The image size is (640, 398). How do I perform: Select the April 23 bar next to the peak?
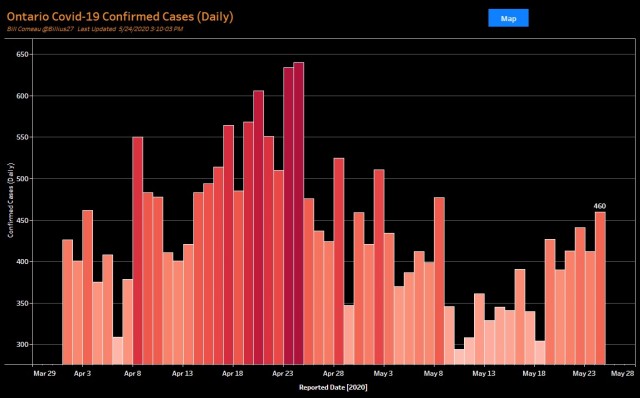tap(289, 216)
